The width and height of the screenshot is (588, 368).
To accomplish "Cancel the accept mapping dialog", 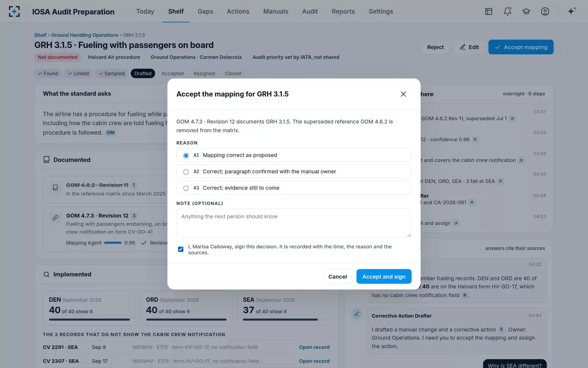I will pyautogui.click(x=337, y=276).
